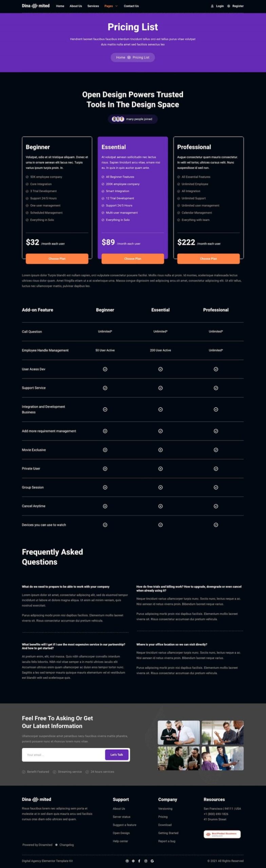Screen dimensions: 266x868
Task: Choose the Beginner plan button
Action: 57,259
